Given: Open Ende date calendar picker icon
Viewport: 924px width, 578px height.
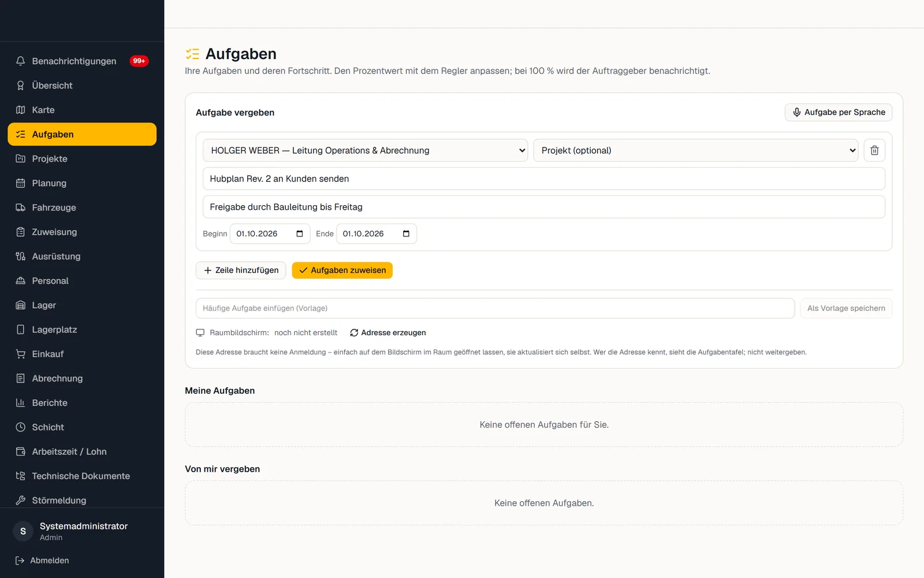Looking at the screenshot, I should tap(406, 234).
